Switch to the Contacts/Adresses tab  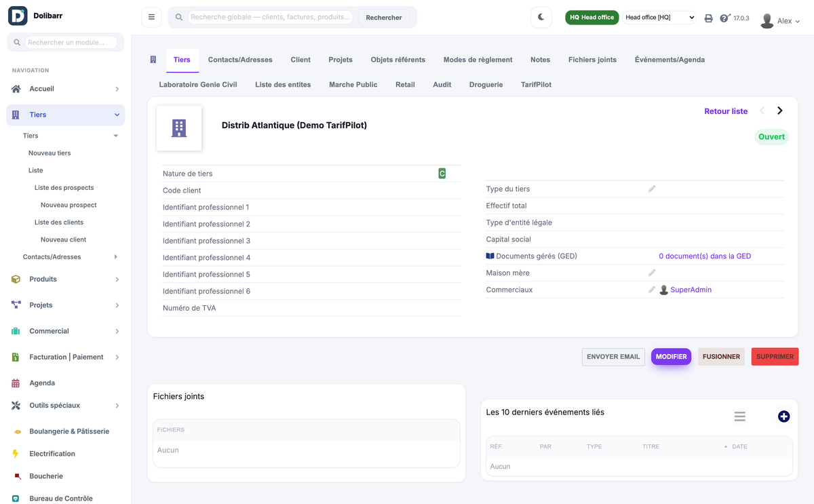(240, 60)
